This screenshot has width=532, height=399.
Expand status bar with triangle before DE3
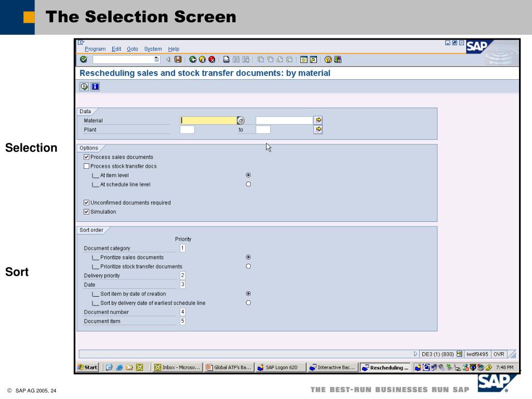pos(415,354)
